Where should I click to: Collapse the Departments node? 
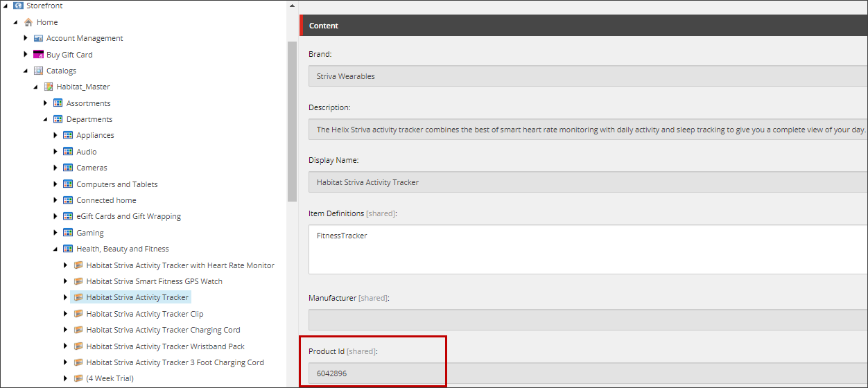45,119
